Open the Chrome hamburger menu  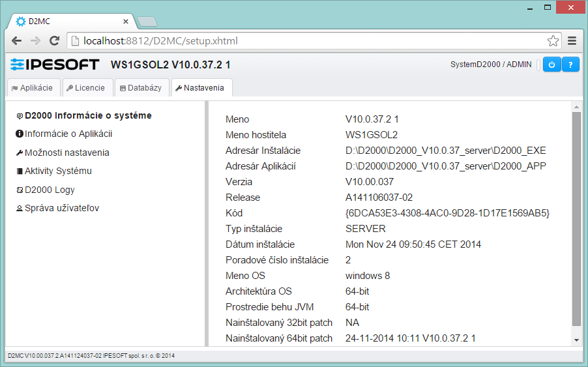coord(572,41)
